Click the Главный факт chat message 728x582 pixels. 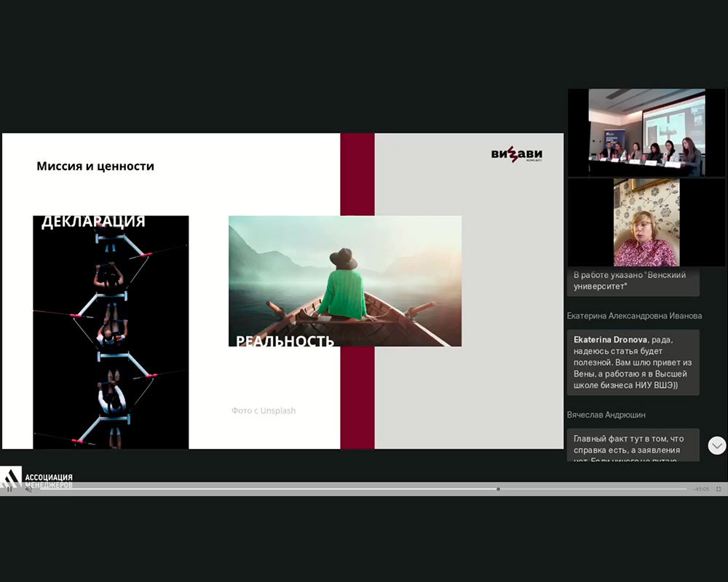click(633, 445)
